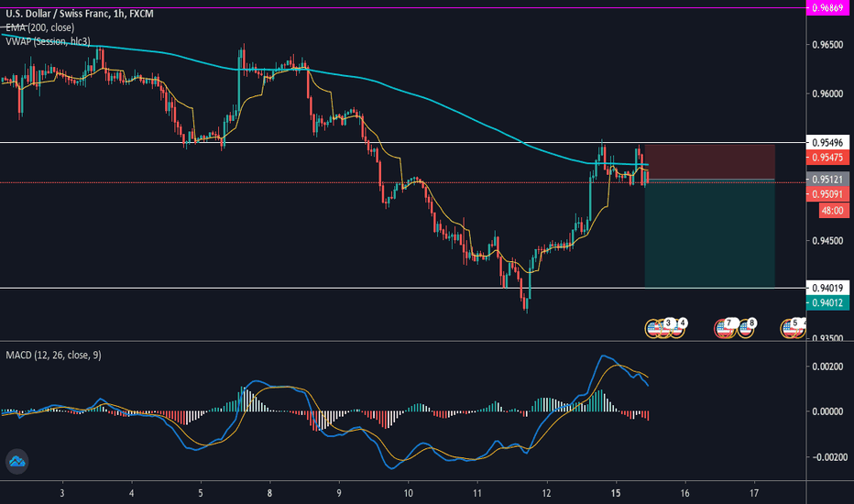Screen dimensions: 854x504
Task: Click date 15 on the time axis
Action: point(616,493)
